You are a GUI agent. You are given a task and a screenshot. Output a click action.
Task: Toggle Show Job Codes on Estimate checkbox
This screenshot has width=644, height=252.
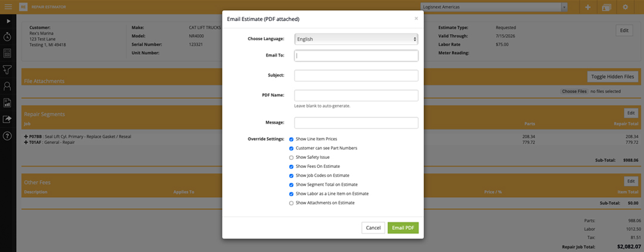coord(291,176)
